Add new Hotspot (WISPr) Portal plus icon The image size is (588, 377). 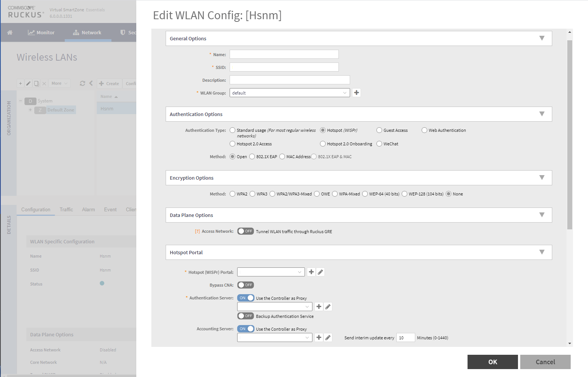[311, 272]
